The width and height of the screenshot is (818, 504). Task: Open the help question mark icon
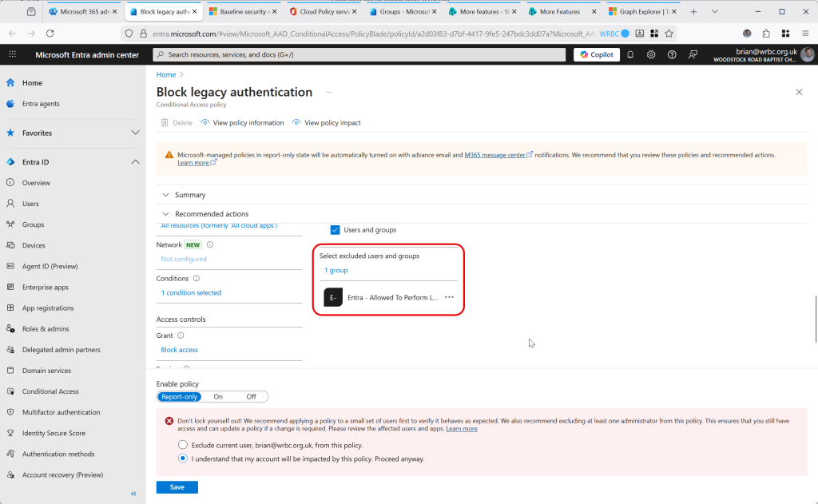672,54
